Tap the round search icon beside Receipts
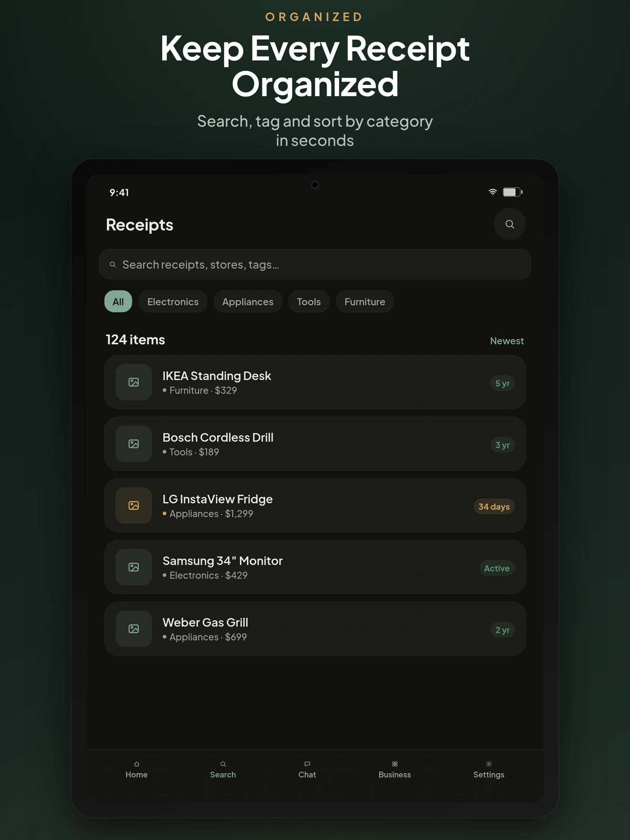 [x=509, y=224]
